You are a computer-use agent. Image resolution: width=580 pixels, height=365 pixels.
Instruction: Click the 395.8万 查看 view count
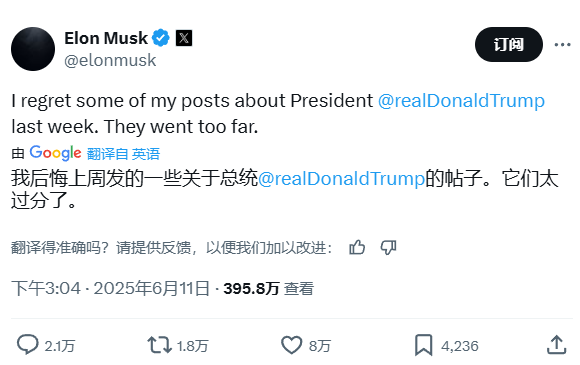click(x=269, y=288)
